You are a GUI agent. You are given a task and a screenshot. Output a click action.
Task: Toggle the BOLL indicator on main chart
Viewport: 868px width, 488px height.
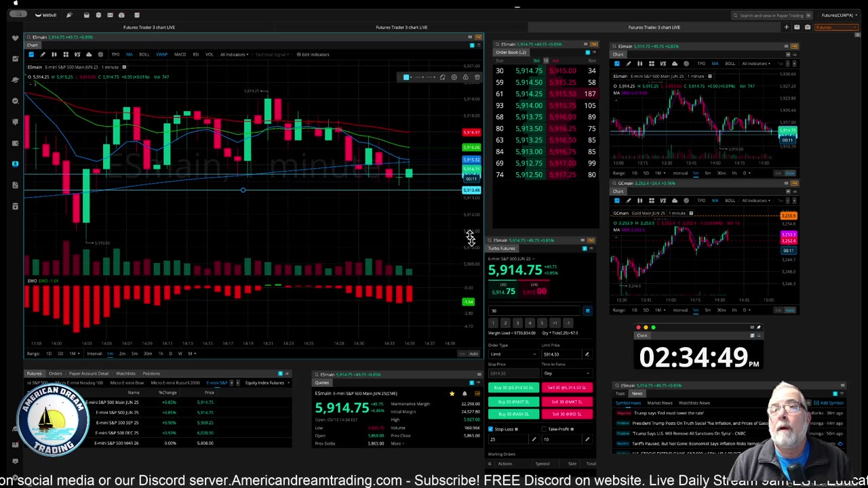(144, 54)
